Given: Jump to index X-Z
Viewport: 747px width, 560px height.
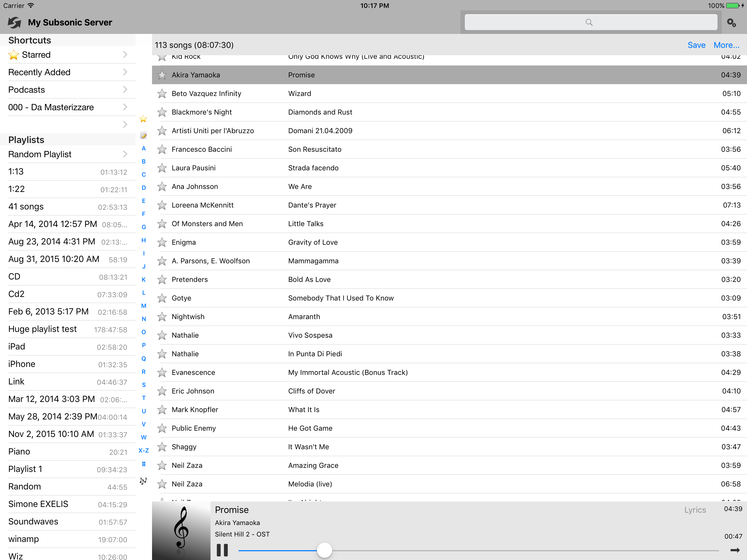Looking at the screenshot, I should coord(144,451).
